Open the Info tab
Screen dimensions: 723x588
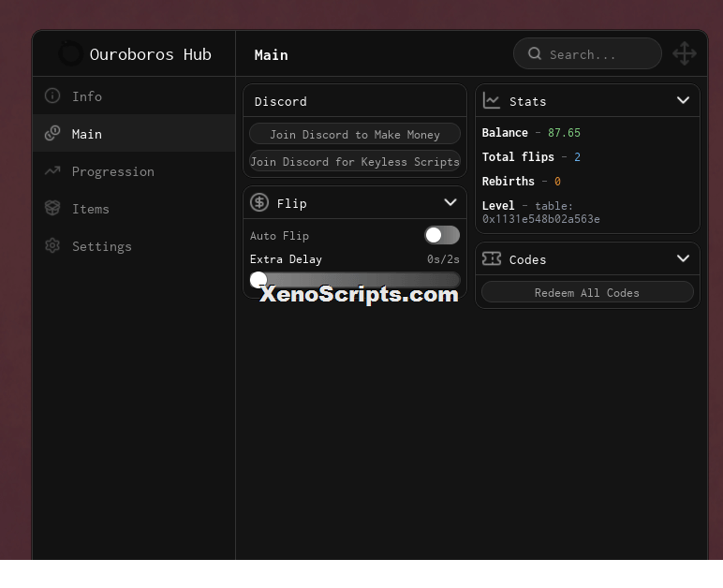(x=134, y=96)
